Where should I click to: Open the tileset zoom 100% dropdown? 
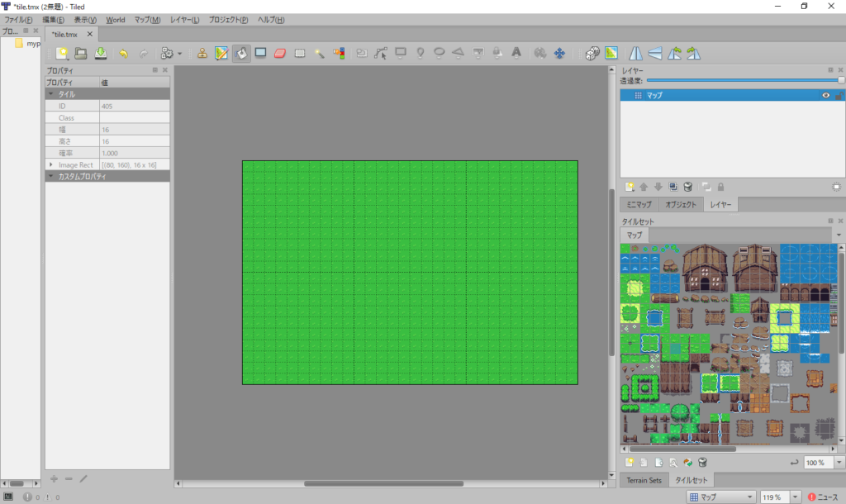click(839, 463)
